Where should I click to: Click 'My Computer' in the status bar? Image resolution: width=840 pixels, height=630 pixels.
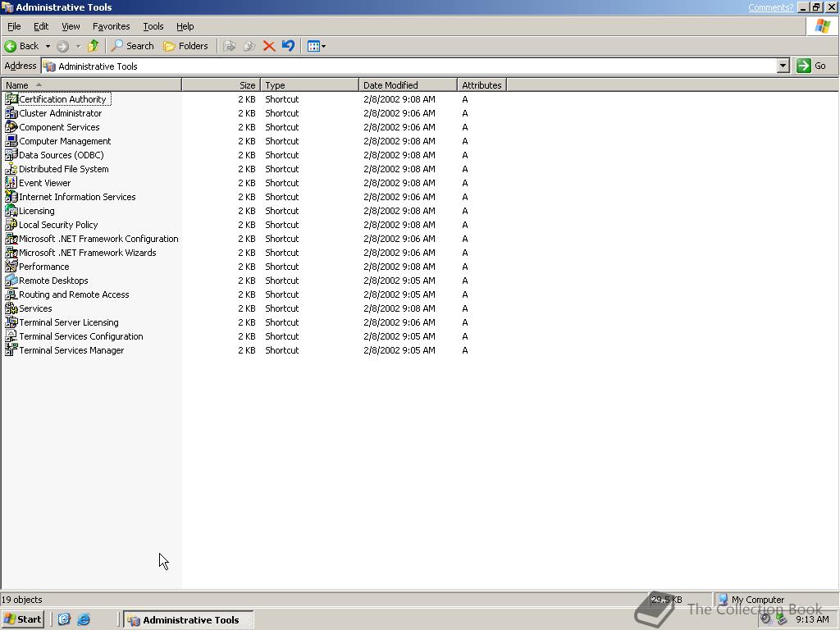point(757,600)
